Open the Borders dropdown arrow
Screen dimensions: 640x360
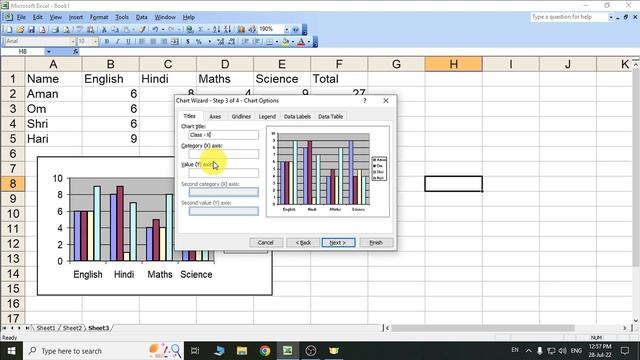(277, 41)
